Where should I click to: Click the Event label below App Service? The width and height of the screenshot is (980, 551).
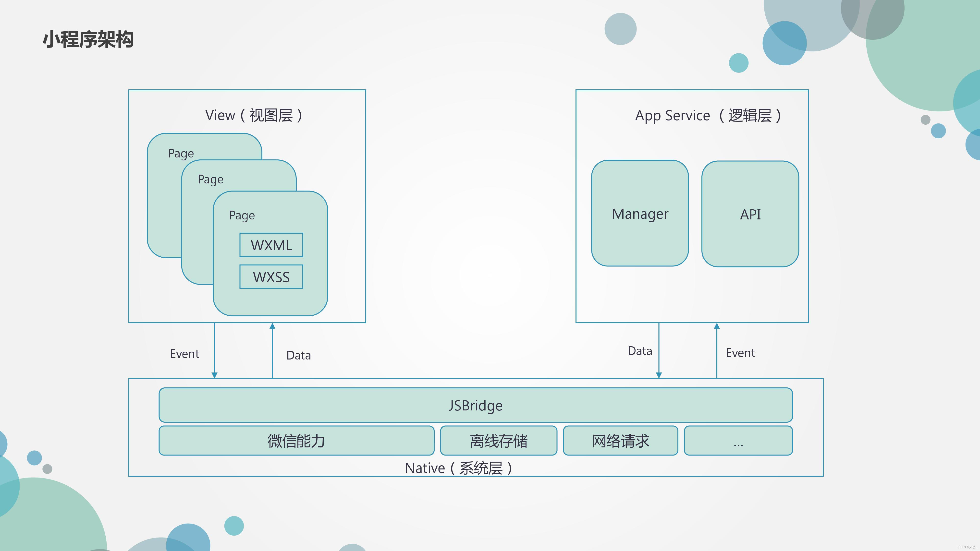click(x=740, y=353)
